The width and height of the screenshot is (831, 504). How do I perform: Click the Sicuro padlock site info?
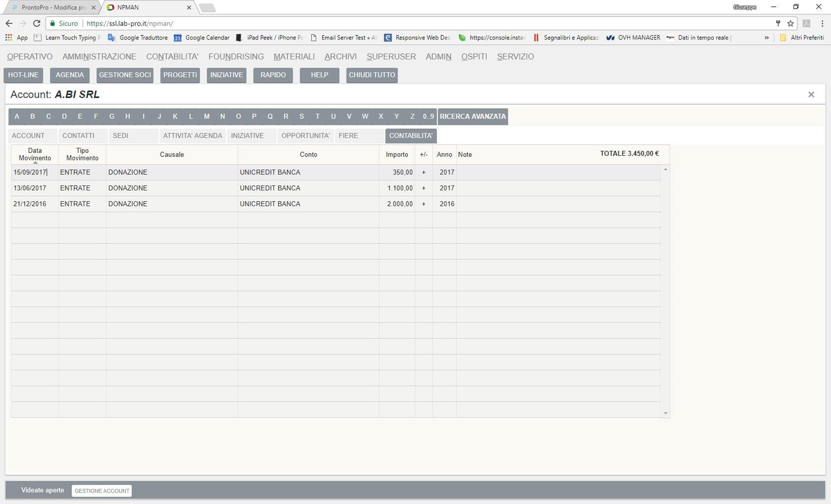click(64, 23)
